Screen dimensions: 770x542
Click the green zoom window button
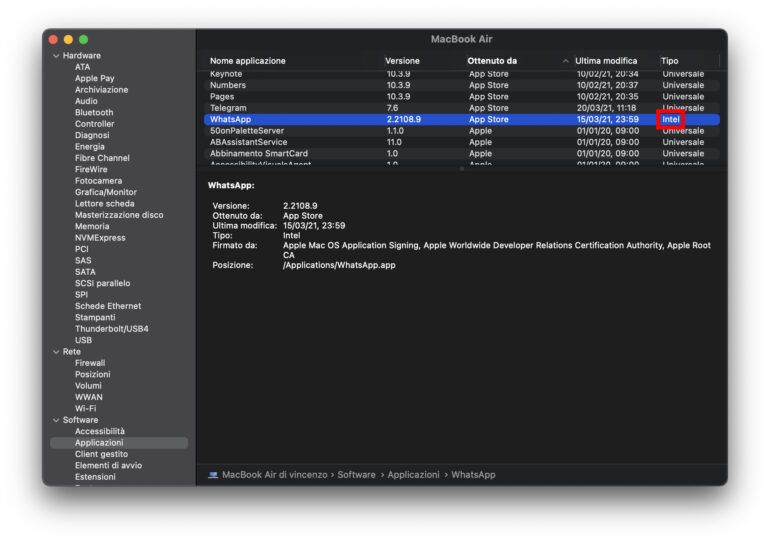click(83, 39)
